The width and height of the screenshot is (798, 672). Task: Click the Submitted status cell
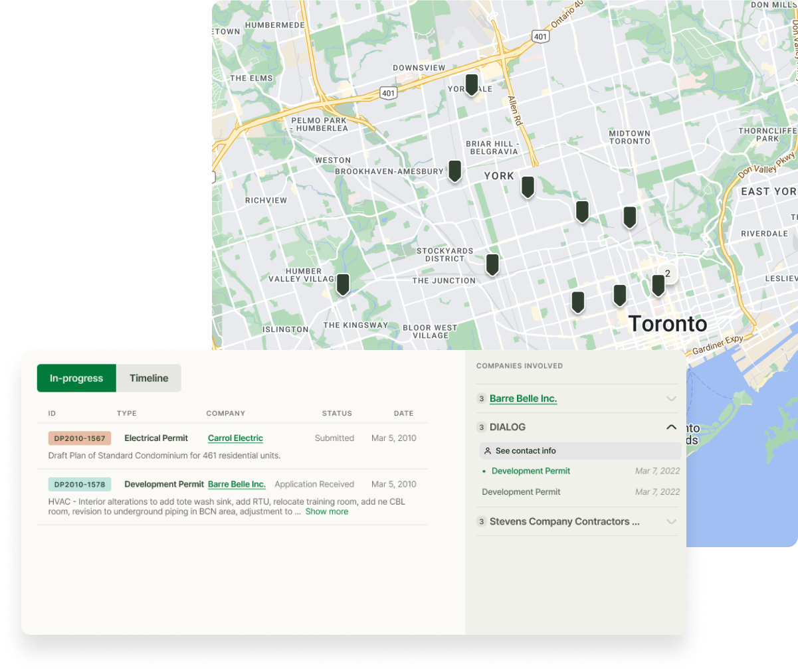(334, 438)
